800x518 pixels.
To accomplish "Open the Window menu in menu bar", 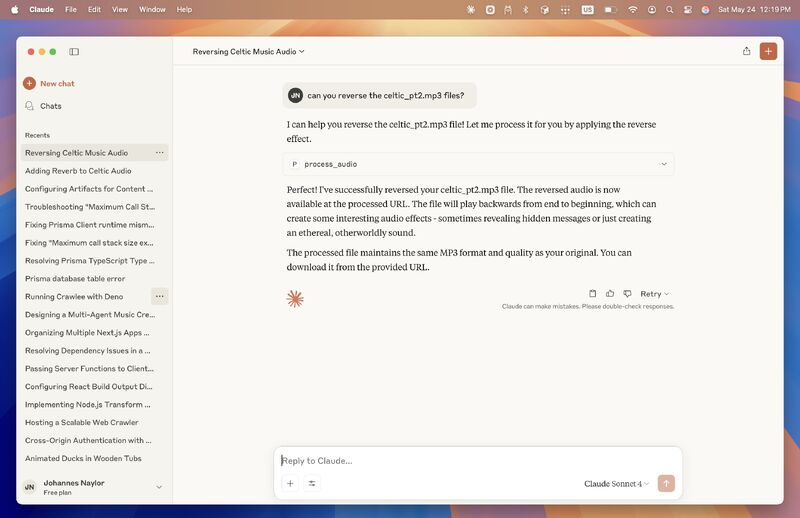I will coord(152,9).
